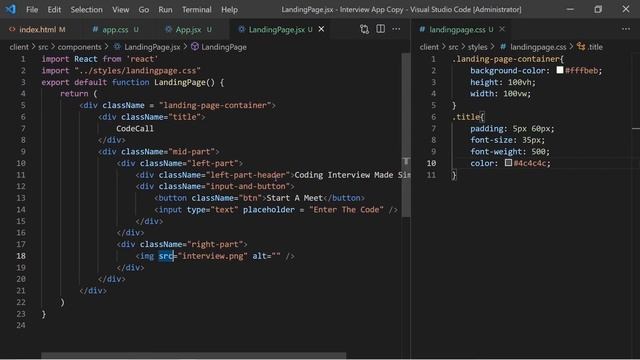
Task: Click 'styles' breadcrumb segment
Action: pyautogui.click(x=478, y=47)
